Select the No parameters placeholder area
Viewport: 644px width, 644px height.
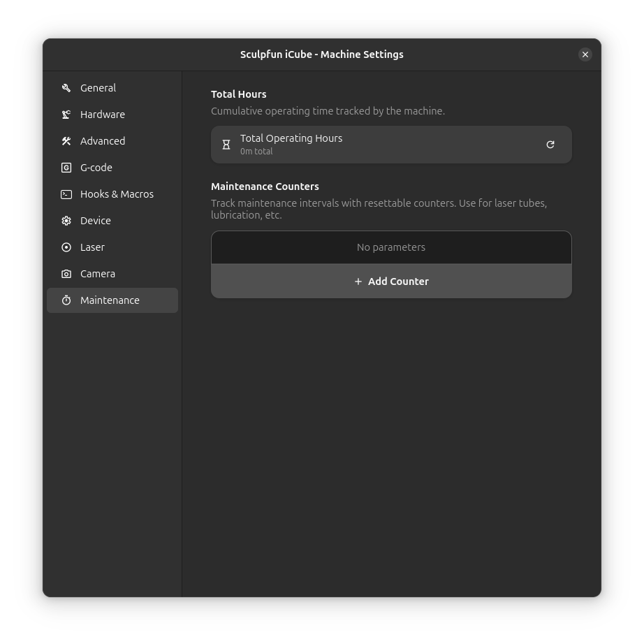pyautogui.click(x=391, y=247)
